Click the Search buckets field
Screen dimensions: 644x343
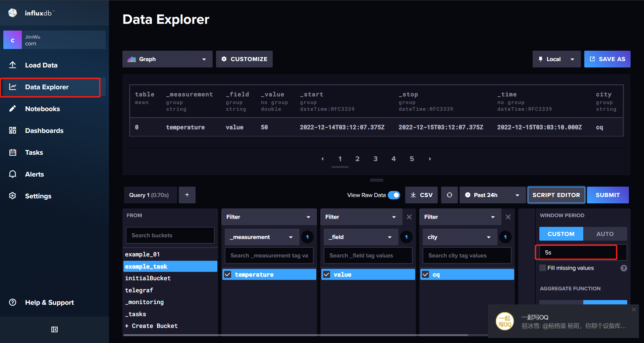click(x=170, y=235)
